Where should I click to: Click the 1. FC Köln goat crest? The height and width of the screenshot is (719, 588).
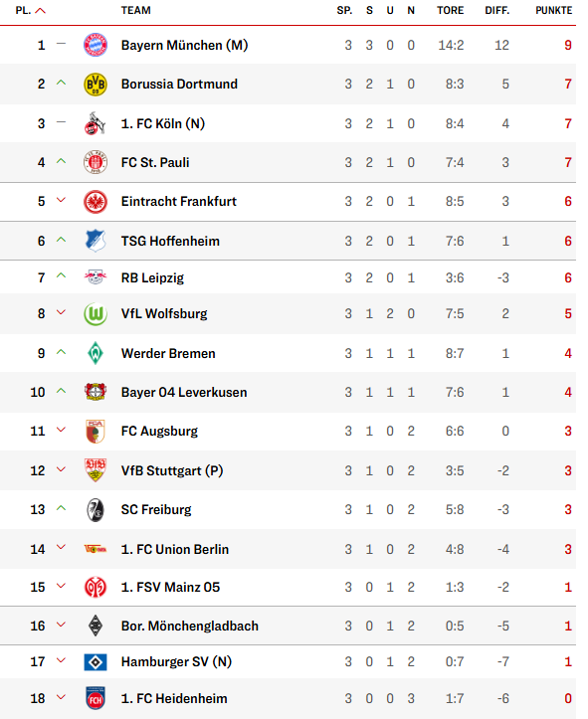click(96, 123)
